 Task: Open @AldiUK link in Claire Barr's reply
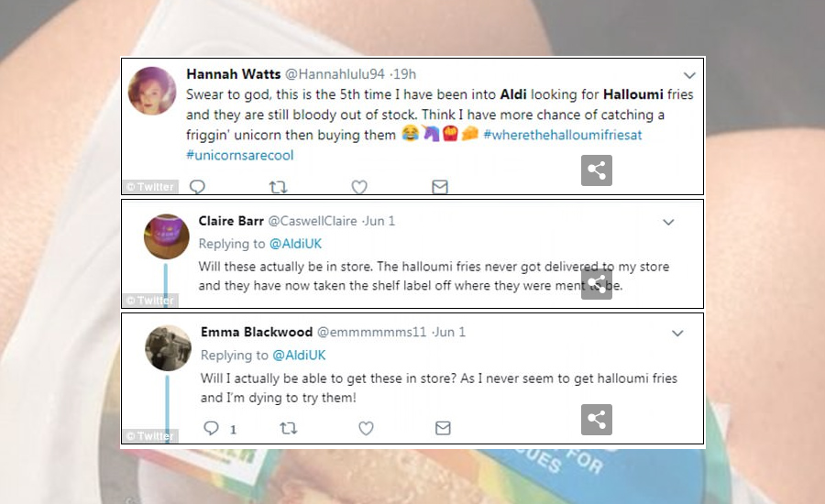(295, 244)
